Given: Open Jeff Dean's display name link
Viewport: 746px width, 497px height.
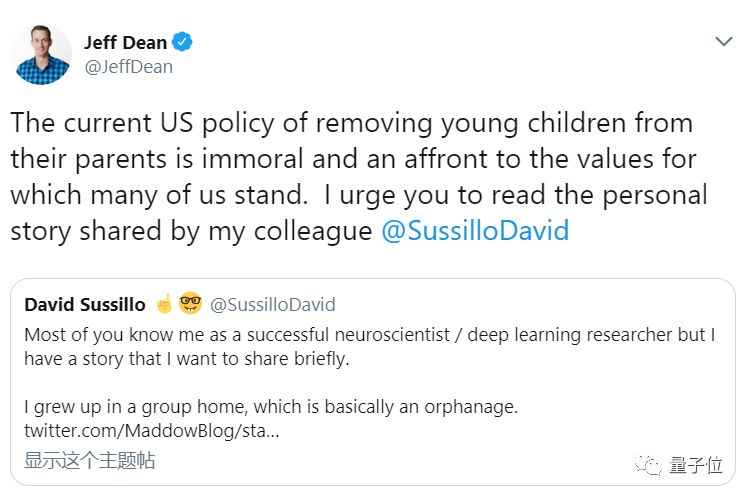Looking at the screenshot, I should point(126,42).
